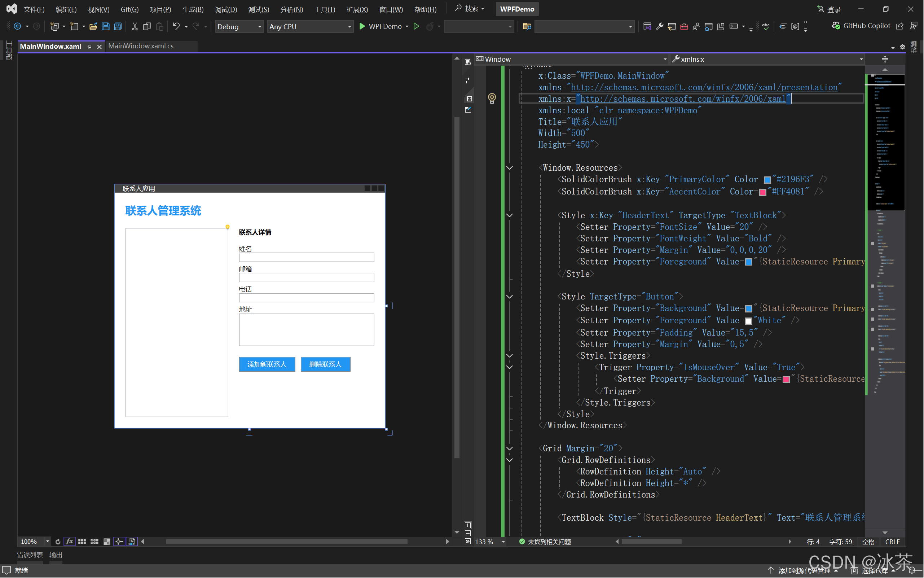Click the #FF4081 AccentColor color swatch
This screenshot has width=924, height=578.
(763, 192)
